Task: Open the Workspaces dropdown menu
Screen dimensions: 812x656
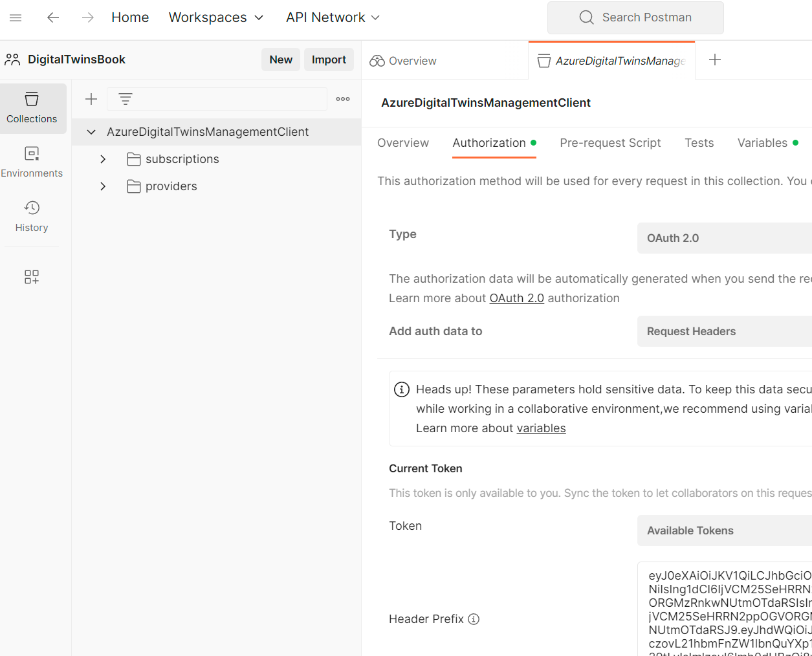Action: pos(216,17)
